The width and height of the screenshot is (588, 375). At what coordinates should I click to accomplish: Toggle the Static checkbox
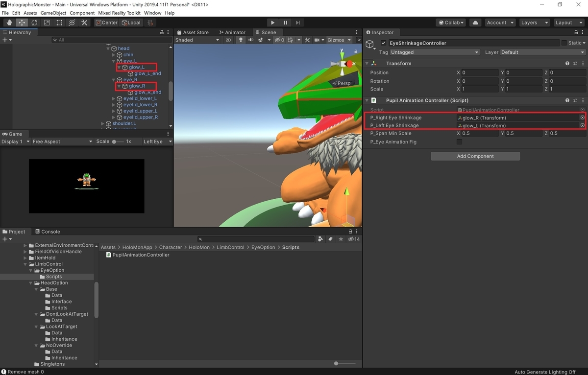[x=564, y=43]
